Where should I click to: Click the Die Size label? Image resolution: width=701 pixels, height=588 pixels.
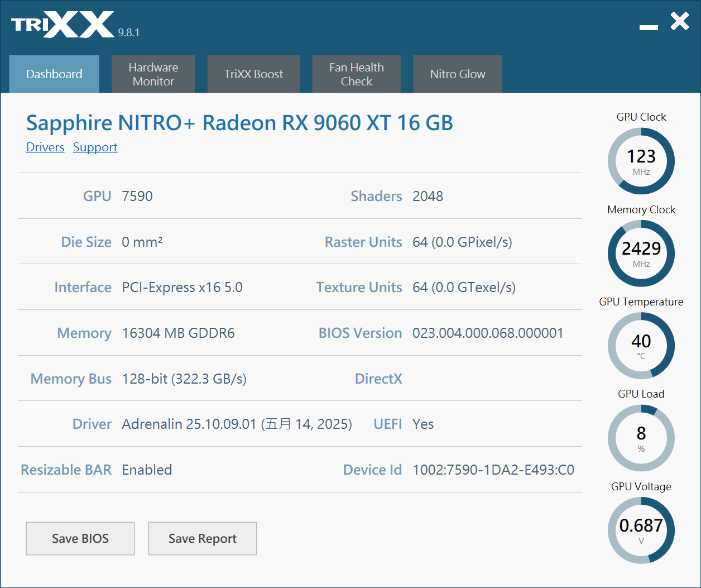point(86,242)
